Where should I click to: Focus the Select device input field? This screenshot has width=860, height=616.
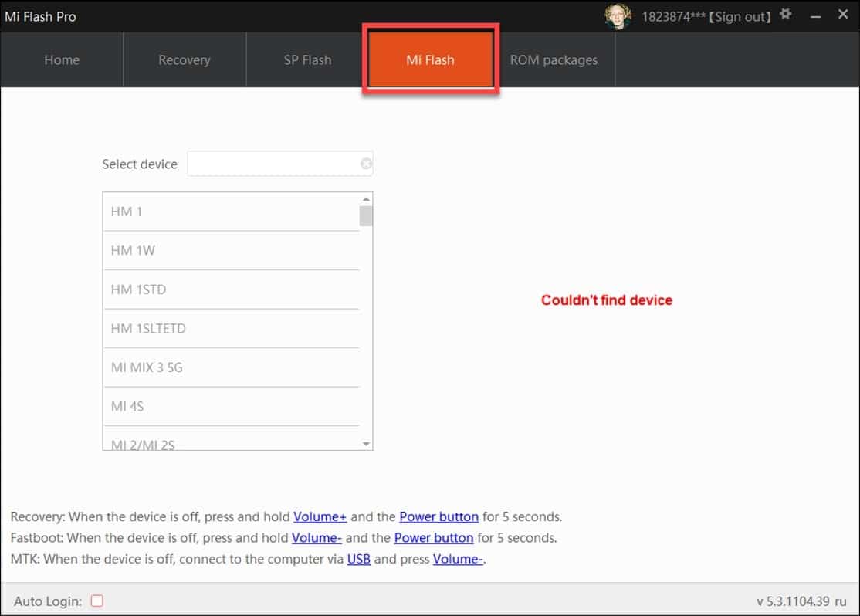pos(279,164)
